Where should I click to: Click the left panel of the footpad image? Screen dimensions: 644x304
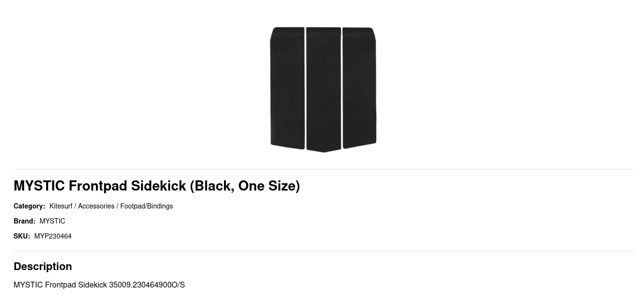(x=287, y=87)
